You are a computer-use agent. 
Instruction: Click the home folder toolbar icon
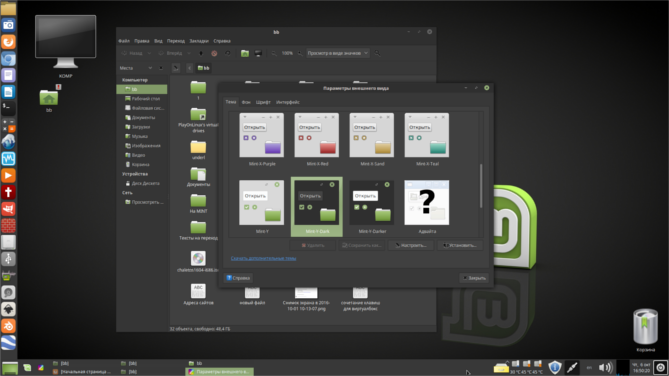pyautogui.click(x=244, y=53)
